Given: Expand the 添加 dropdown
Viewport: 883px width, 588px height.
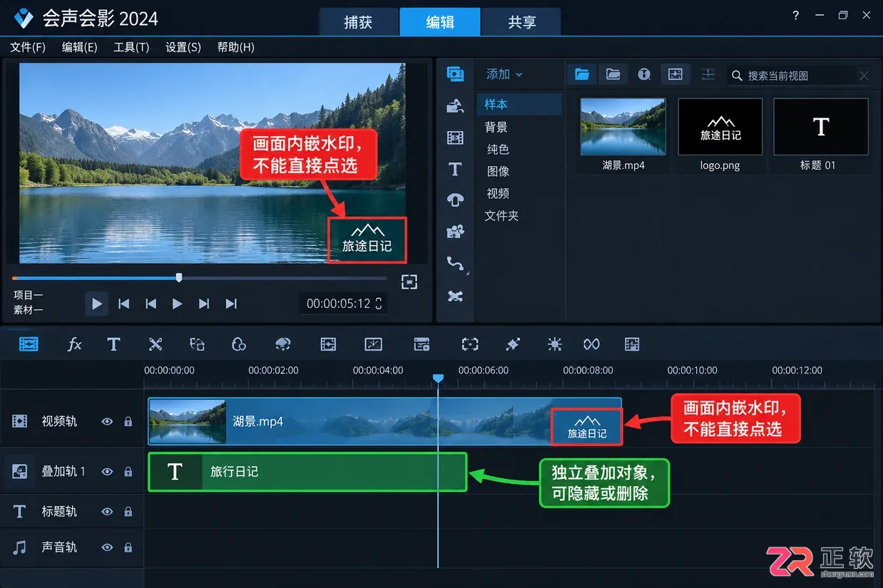Looking at the screenshot, I should 504,74.
